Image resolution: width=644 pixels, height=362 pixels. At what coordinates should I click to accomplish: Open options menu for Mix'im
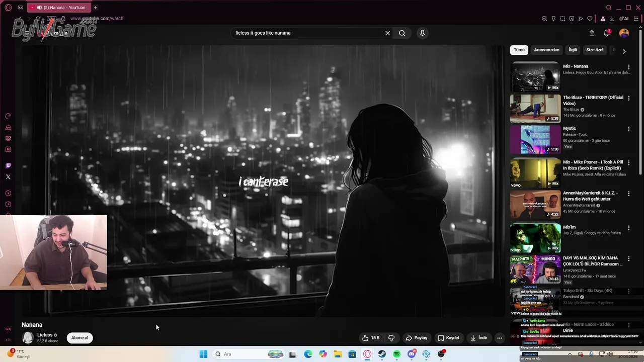pos(628,228)
